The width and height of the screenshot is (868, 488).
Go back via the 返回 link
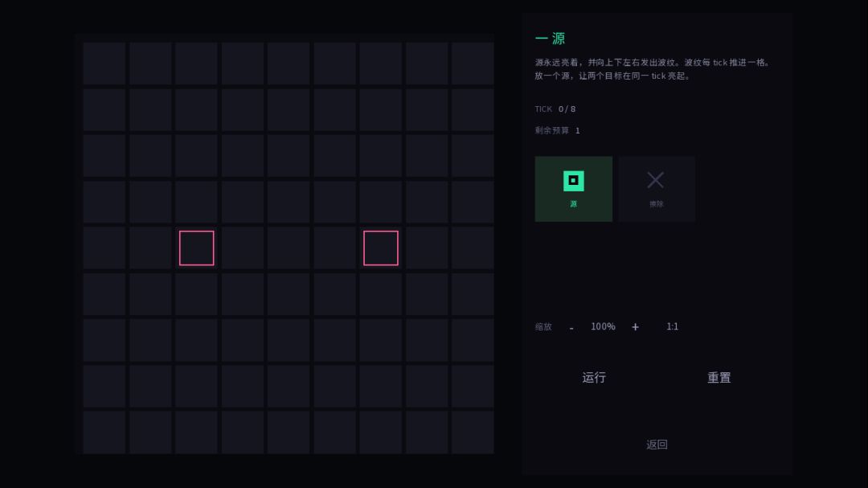pos(657,445)
